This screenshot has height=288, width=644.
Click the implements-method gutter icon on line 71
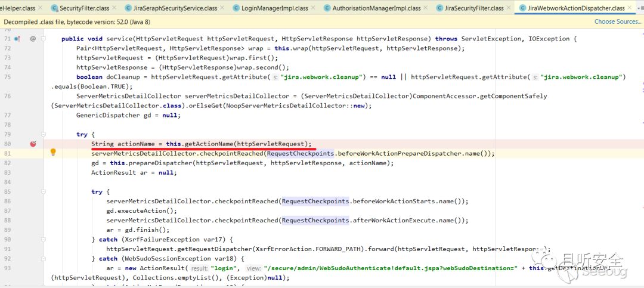[x=17, y=39]
